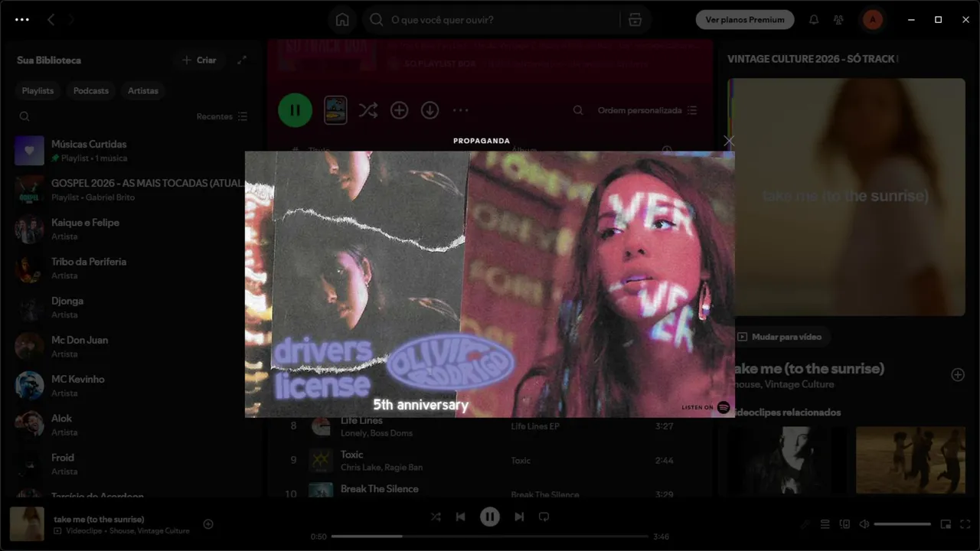Open artists Lonely, Boss Doms link

(377, 433)
